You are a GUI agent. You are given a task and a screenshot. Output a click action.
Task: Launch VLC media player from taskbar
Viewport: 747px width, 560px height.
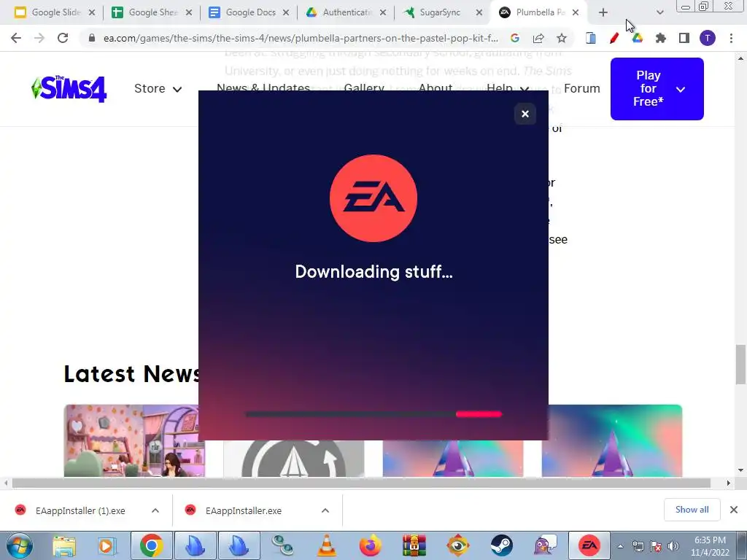pyautogui.click(x=326, y=545)
